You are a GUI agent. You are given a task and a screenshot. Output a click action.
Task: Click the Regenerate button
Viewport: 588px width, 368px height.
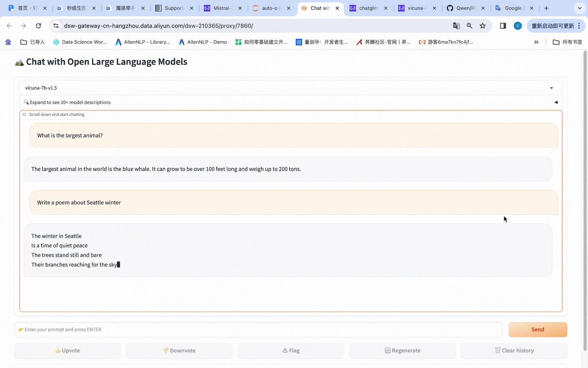pyautogui.click(x=402, y=350)
